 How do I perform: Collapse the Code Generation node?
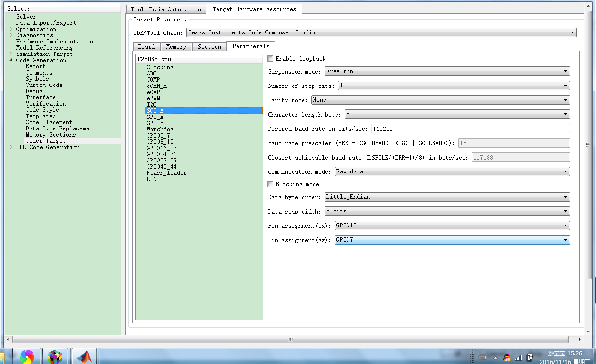point(11,60)
